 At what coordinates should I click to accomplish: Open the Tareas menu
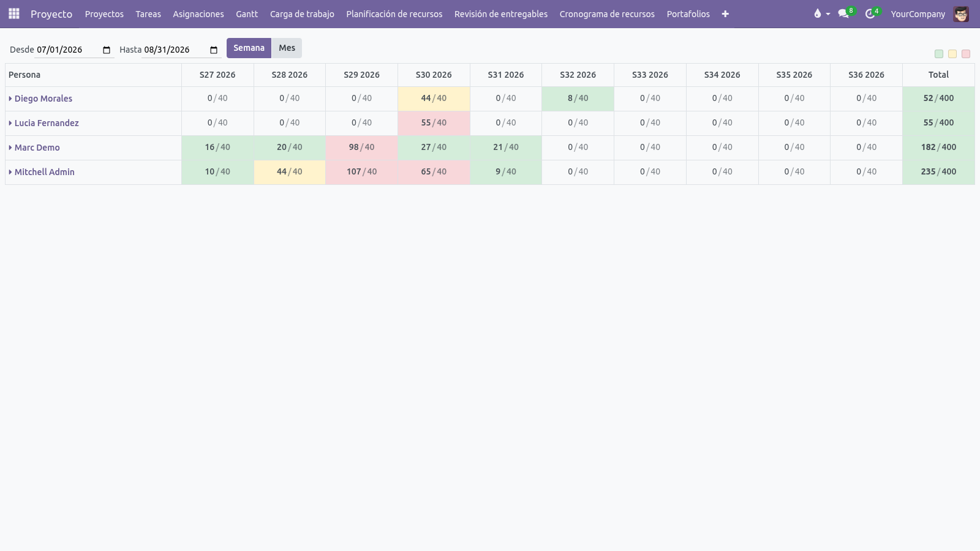(x=148, y=13)
